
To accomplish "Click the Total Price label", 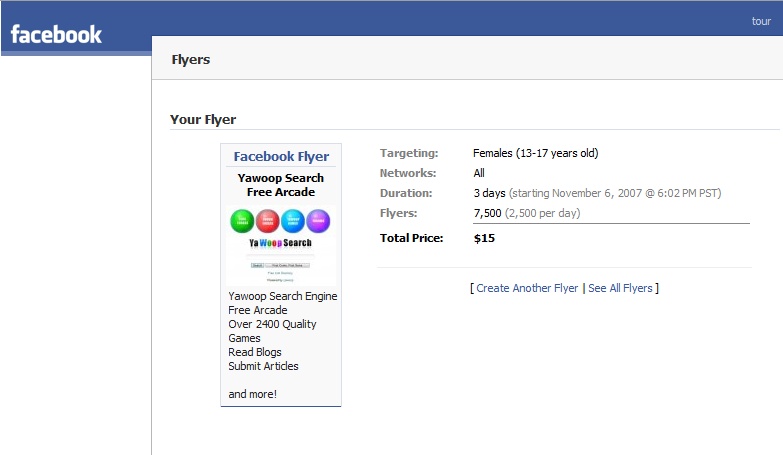I will point(411,238).
